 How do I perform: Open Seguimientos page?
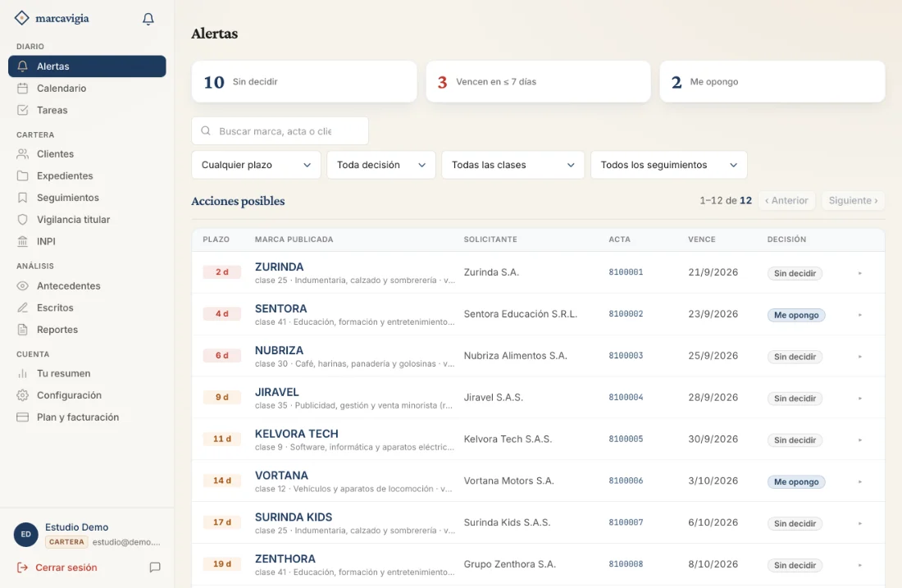click(87, 198)
